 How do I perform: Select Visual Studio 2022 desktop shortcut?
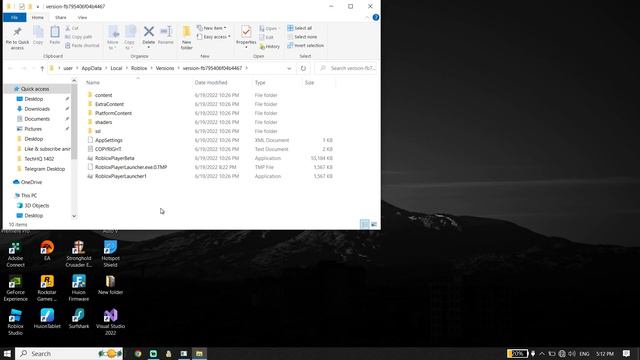(x=110, y=322)
